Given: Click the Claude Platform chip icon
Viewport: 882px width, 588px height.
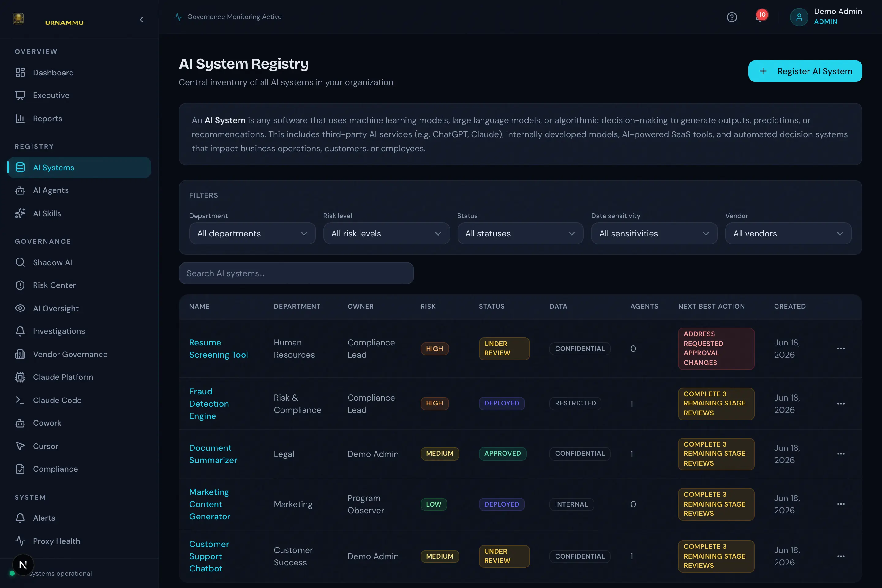Looking at the screenshot, I should click(x=20, y=377).
